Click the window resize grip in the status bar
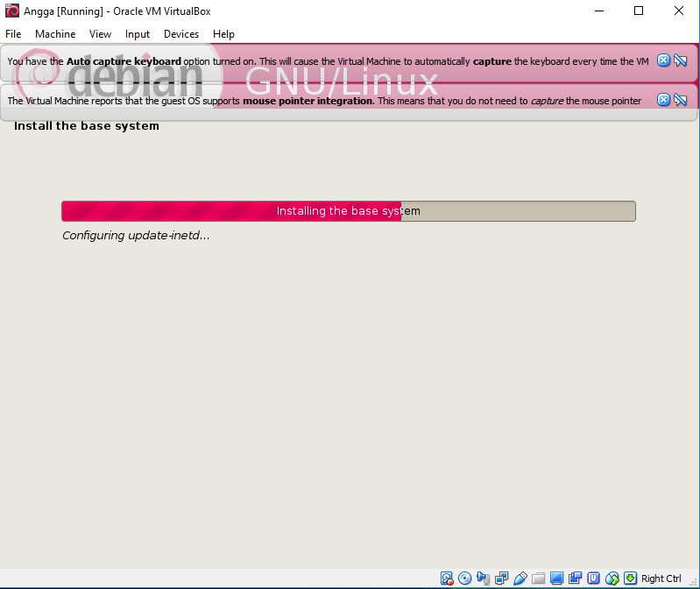700x589 pixels. coord(693,582)
